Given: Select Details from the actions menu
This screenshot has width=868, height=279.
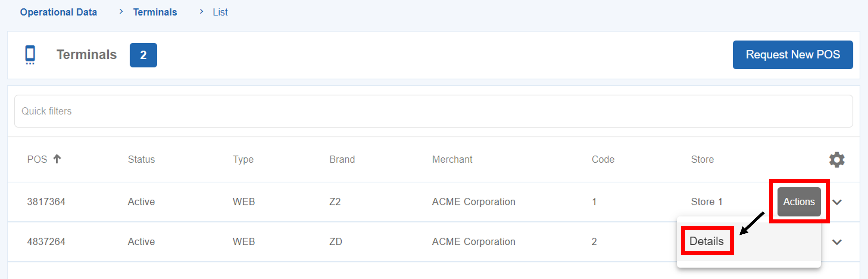Looking at the screenshot, I should point(706,241).
